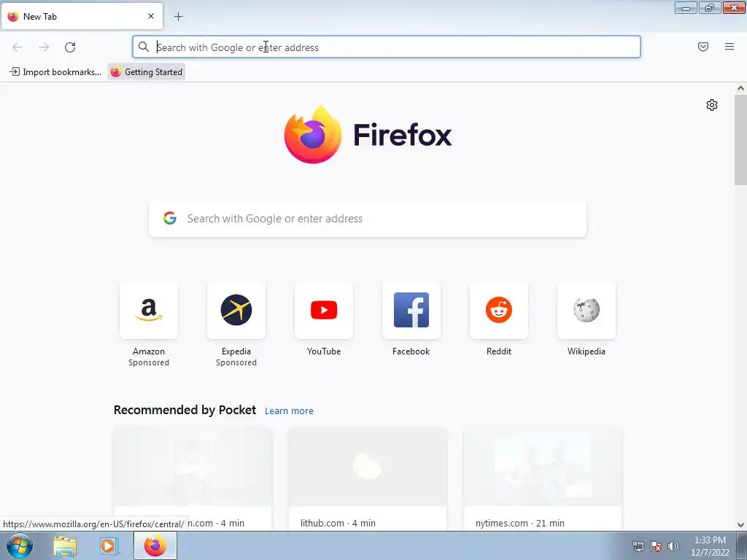
Task: Open the Wikipedia shortcut tile
Action: pyautogui.click(x=587, y=311)
